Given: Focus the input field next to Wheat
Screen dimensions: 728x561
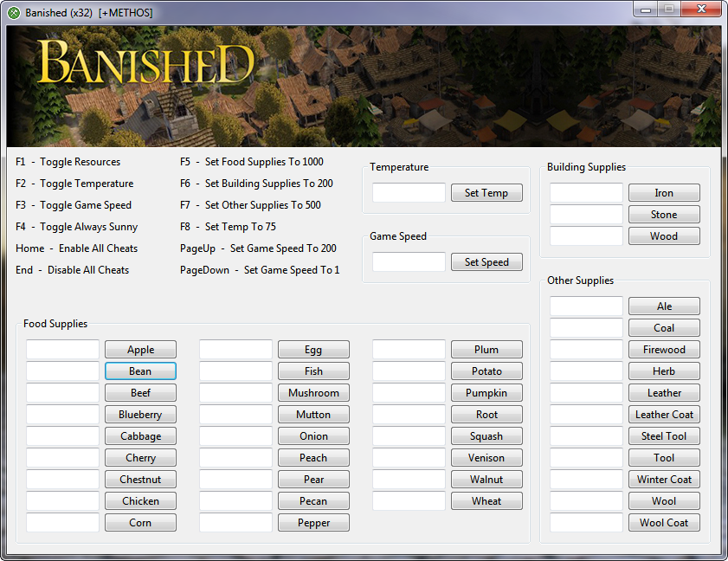Looking at the screenshot, I should click(409, 500).
